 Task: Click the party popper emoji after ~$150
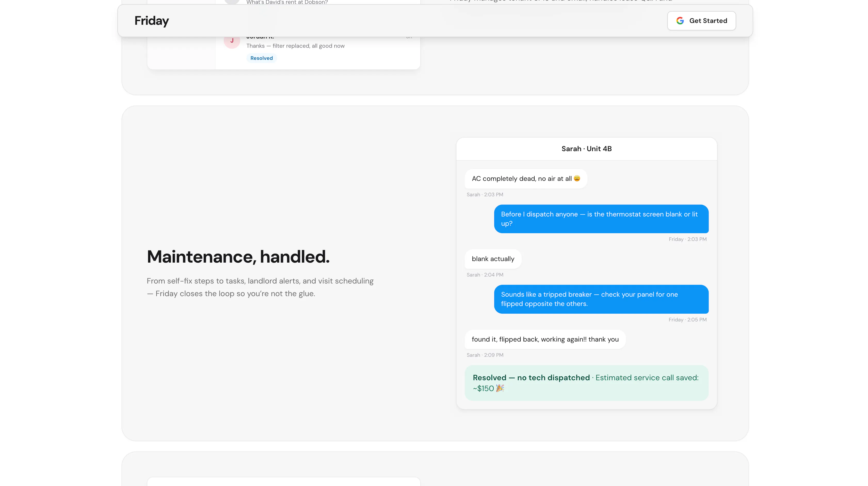(x=500, y=388)
